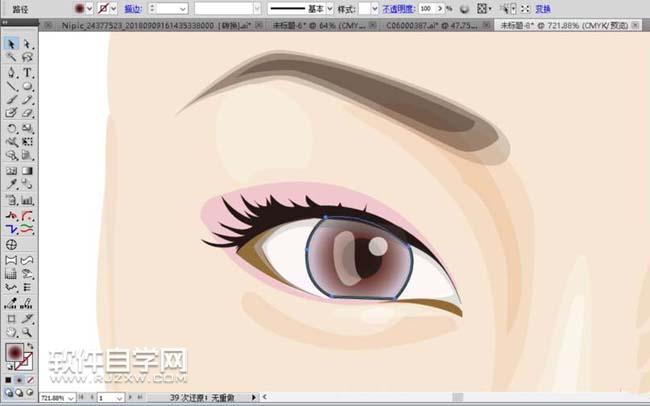
Task: Select the Blend tool
Action: [x=27, y=184]
